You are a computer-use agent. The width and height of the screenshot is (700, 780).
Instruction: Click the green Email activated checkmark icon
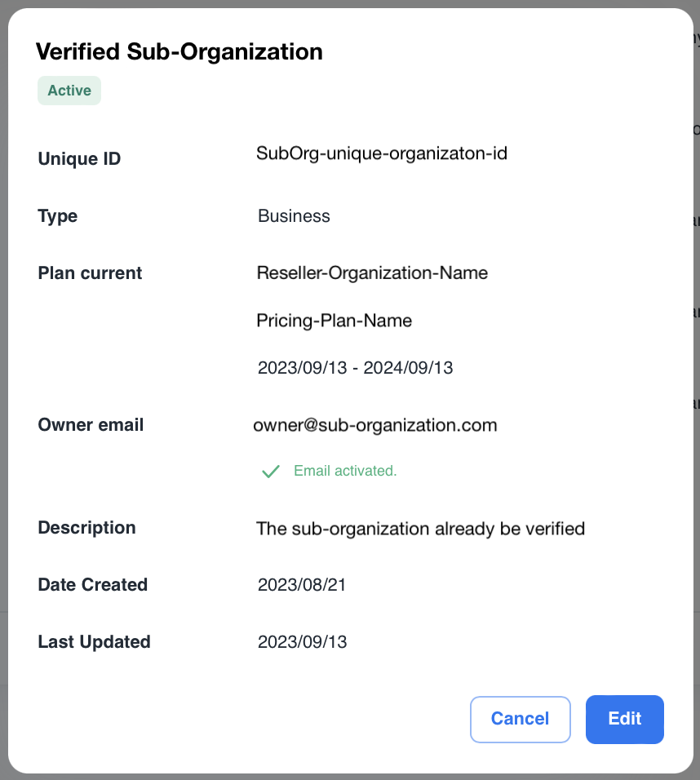point(270,472)
